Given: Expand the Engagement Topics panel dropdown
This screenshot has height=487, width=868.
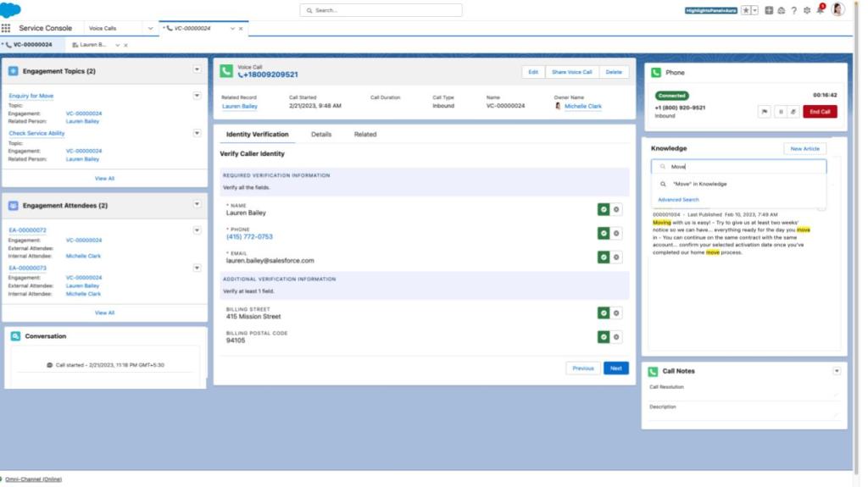Looking at the screenshot, I should pyautogui.click(x=198, y=70).
